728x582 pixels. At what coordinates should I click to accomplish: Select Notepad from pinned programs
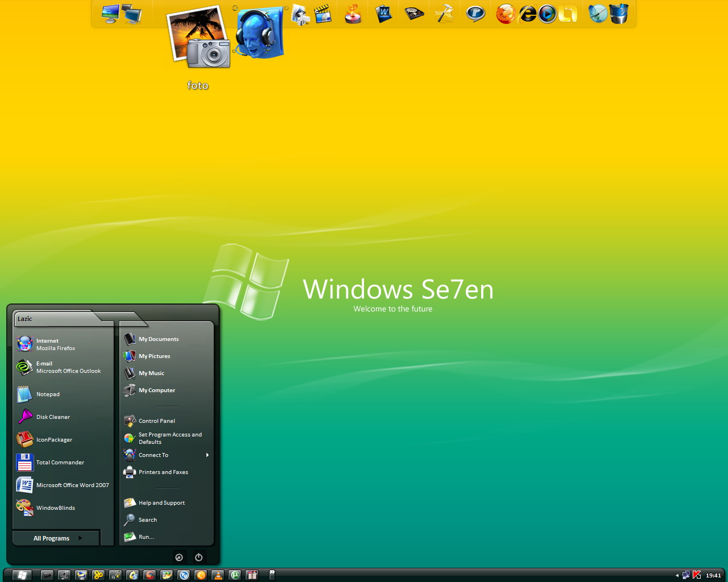pos(48,394)
